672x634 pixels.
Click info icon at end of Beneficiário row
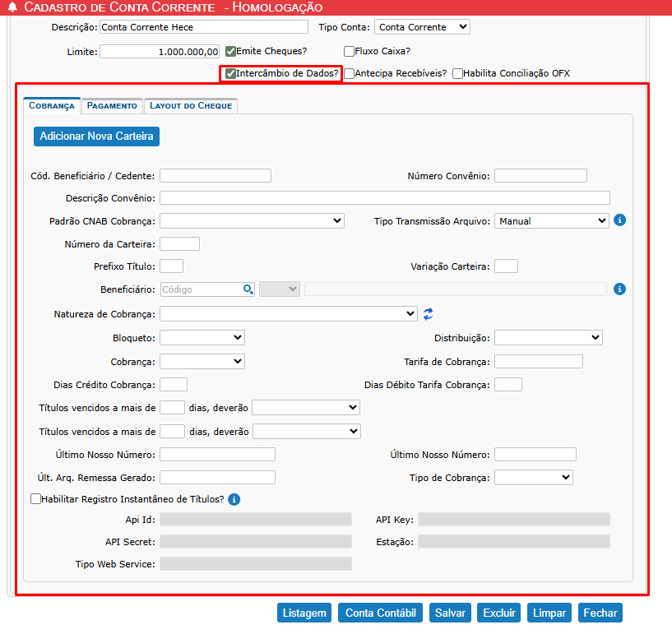pyautogui.click(x=620, y=289)
